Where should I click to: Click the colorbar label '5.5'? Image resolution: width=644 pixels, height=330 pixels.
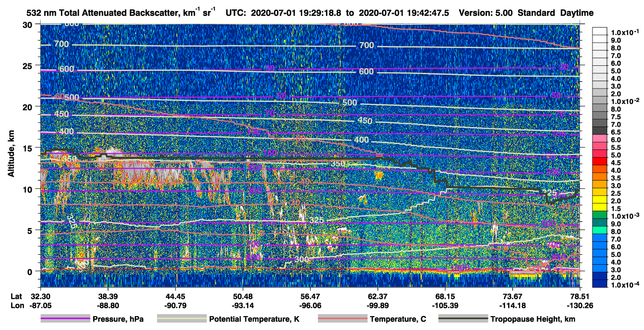[615, 147]
